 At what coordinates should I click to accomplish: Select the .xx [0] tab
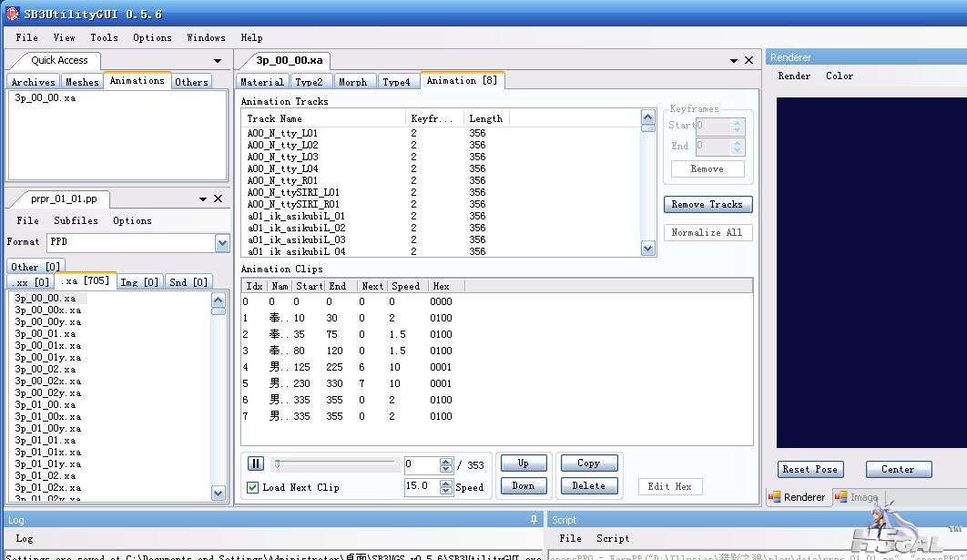coord(30,282)
